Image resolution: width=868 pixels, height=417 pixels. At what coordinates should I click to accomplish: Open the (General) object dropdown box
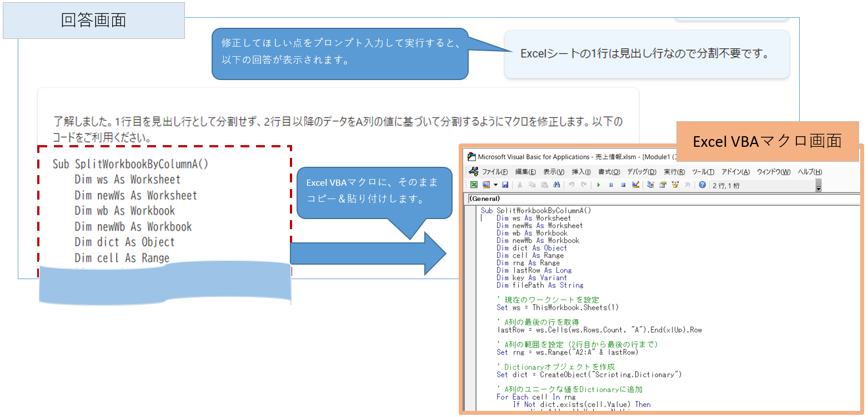coord(661,198)
